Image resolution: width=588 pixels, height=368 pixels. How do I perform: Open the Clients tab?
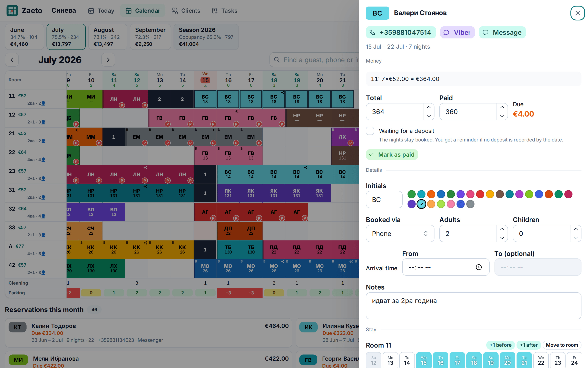click(186, 10)
